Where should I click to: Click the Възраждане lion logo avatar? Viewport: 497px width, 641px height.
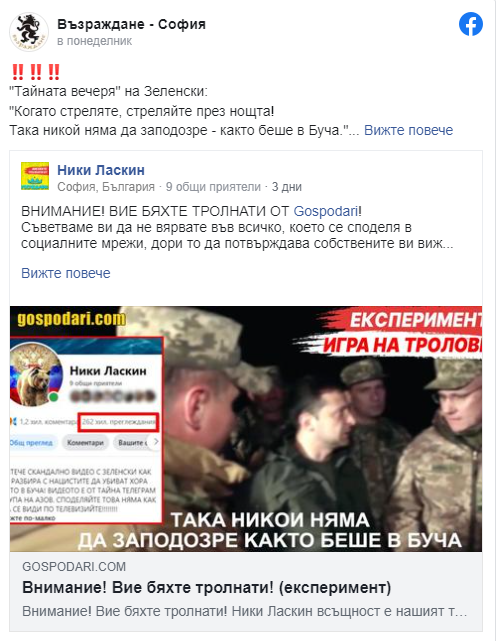tap(29, 32)
